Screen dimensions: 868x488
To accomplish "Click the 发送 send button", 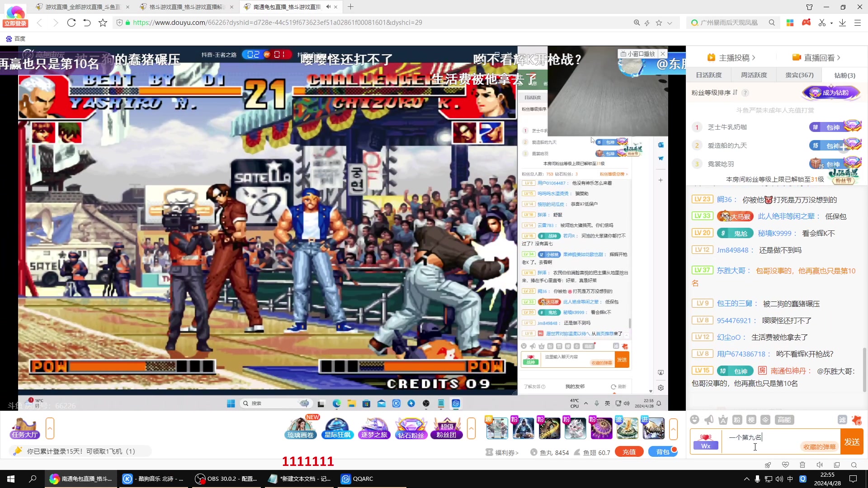I will (852, 441).
